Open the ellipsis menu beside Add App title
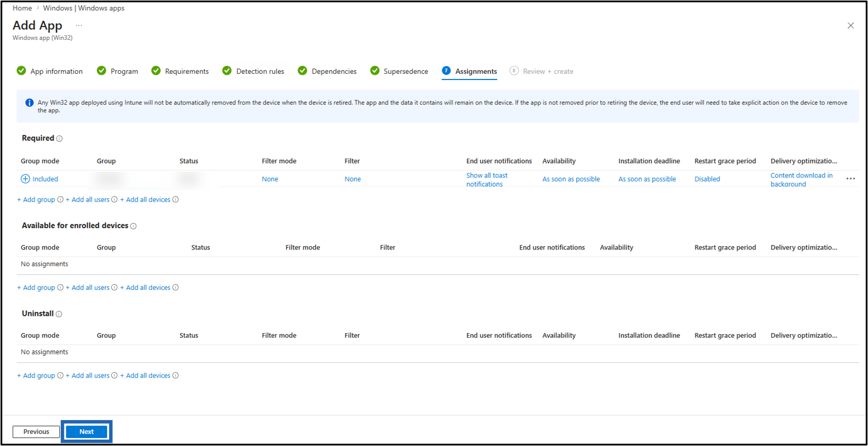868x446 pixels. click(x=79, y=26)
